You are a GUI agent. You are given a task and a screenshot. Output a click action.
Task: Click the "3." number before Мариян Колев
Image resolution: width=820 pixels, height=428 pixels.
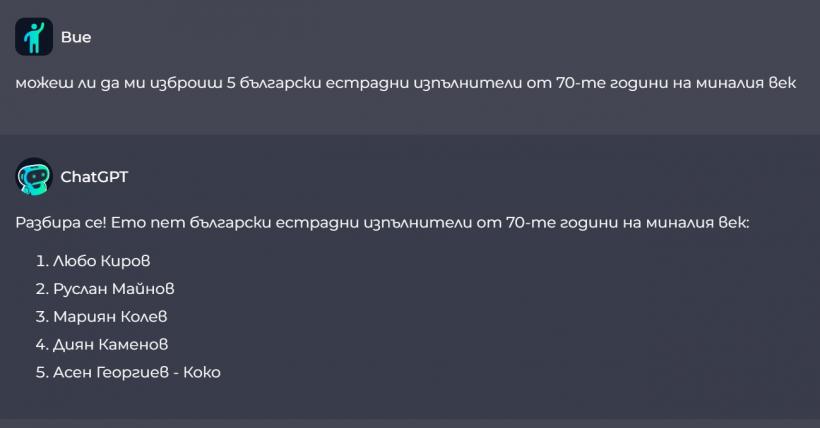click(x=42, y=317)
